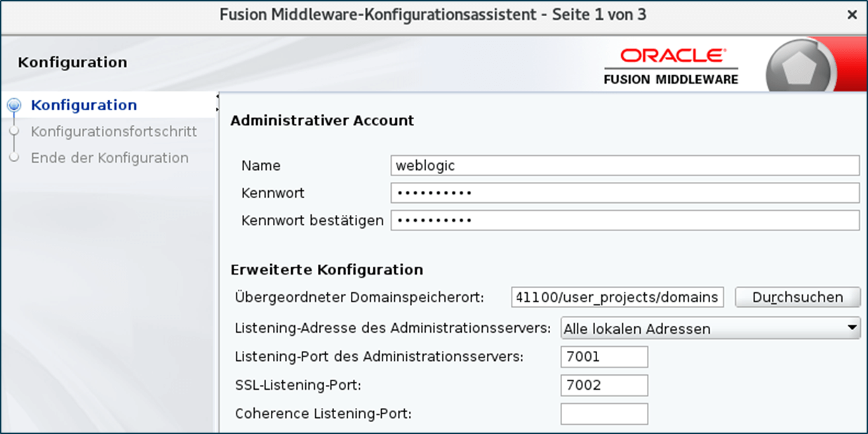Click the Administrativer Account heading

point(322,121)
